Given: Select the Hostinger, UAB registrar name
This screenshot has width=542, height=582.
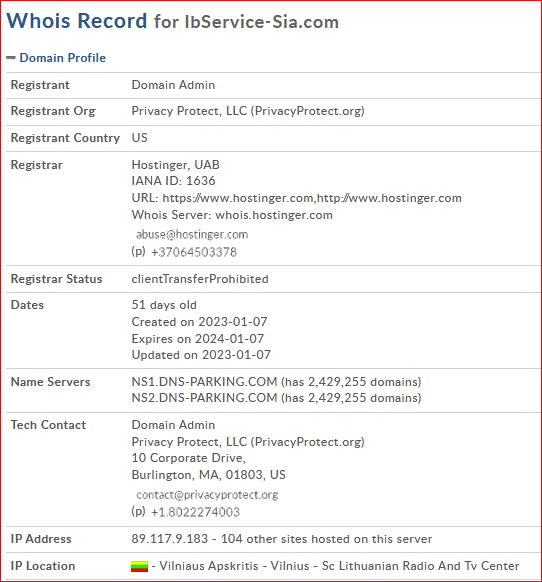Looking at the screenshot, I should [176, 164].
